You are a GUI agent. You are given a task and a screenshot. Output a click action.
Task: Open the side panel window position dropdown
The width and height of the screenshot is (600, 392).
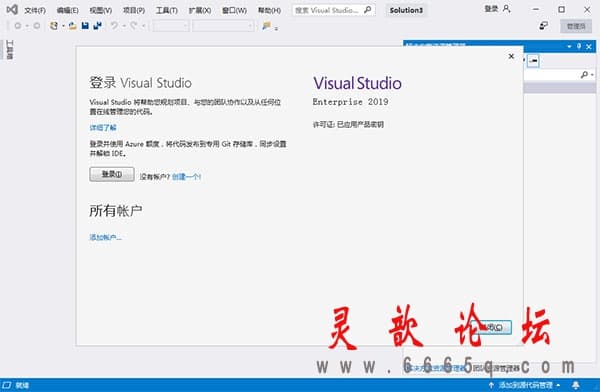coord(569,46)
